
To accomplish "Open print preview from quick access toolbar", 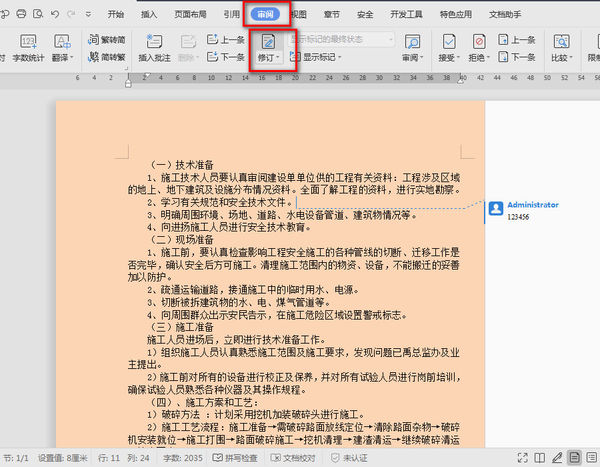I will (38, 14).
